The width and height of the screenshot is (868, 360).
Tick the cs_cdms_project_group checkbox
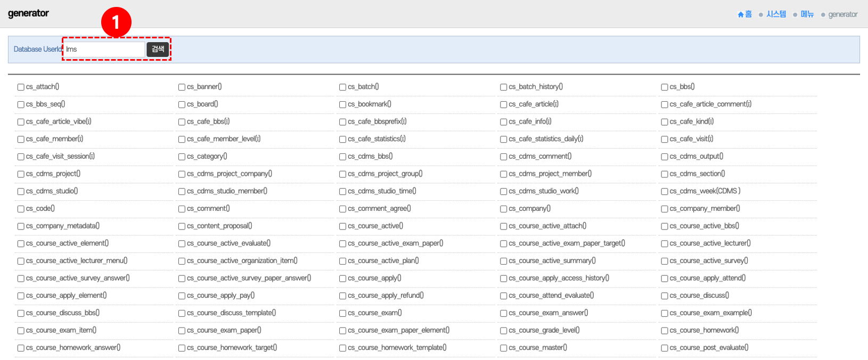tap(342, 174)
